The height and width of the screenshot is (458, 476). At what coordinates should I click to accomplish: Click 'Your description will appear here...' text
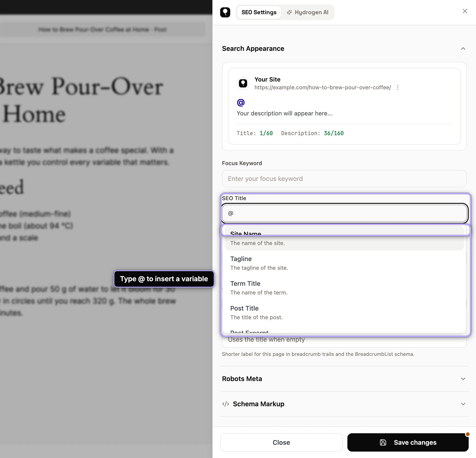coord(284,113)
